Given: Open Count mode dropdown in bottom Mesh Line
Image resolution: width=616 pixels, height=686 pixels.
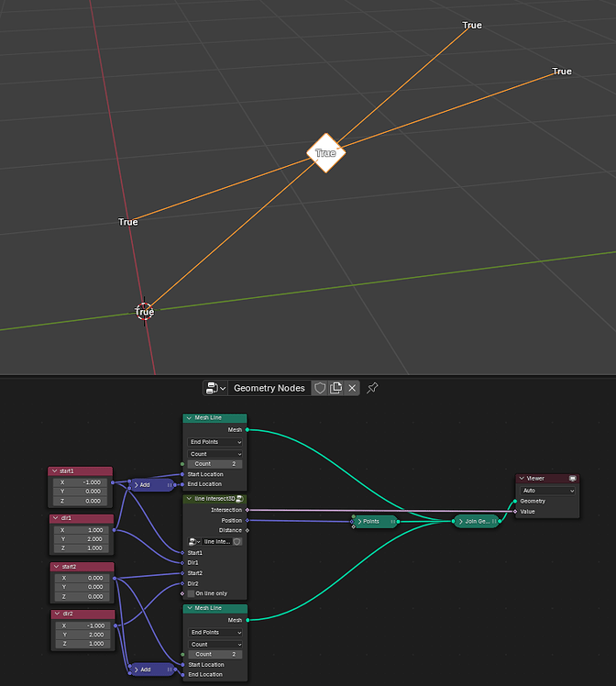Looking at the screenshot, I should [215, 645].
